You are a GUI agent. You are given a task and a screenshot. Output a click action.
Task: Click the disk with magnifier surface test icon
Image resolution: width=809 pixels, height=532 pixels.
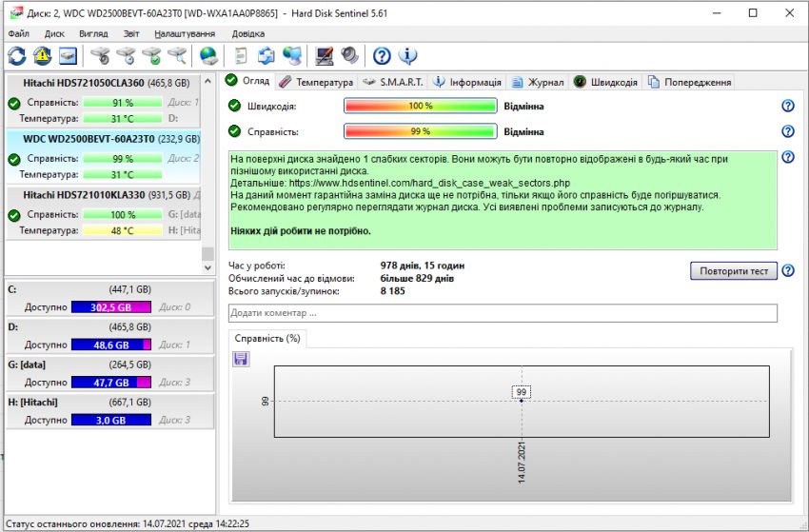coord(177,56)
